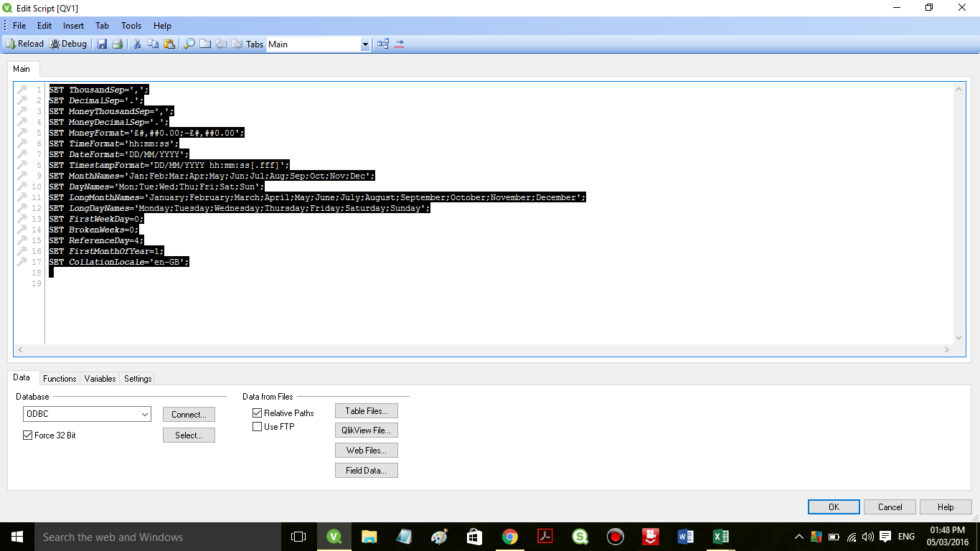Open the Table Viewer icon
980x551 pixels.
point(383,44)
